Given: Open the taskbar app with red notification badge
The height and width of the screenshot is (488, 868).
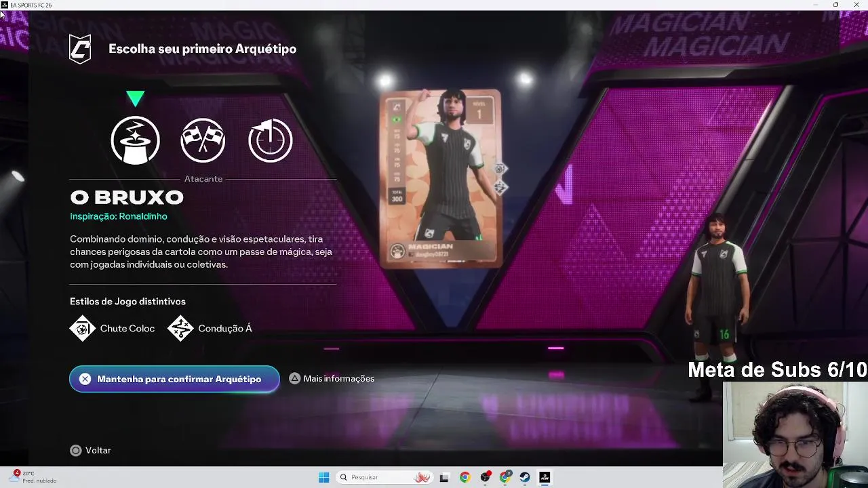Looking at the screenshot, I should [x=485, y=477].
